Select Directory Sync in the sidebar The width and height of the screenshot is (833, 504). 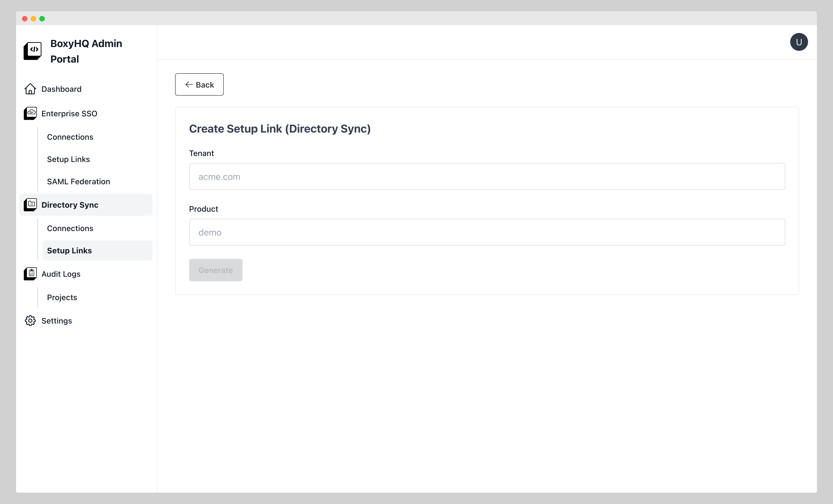[70, 205]
